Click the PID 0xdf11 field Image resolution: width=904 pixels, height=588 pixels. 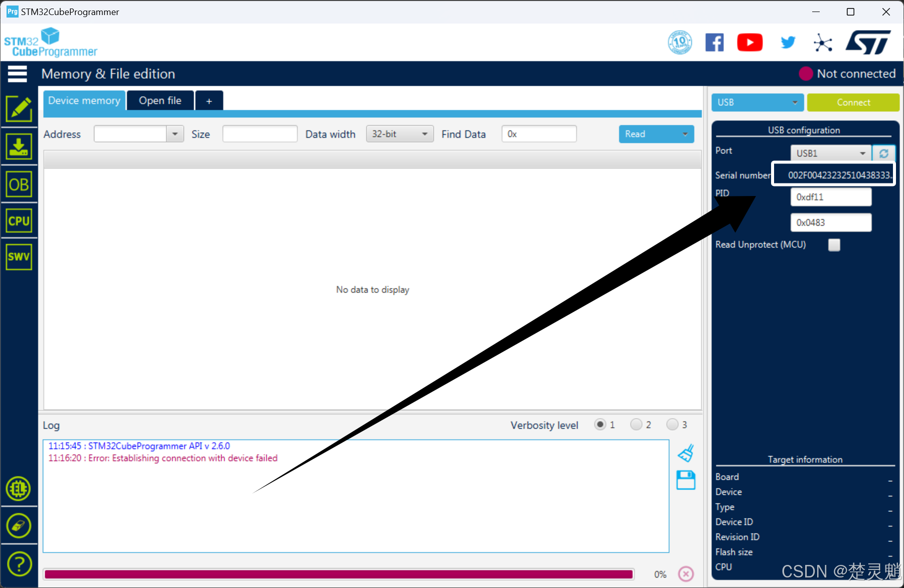pyautogui.click(x=831, y=197)
